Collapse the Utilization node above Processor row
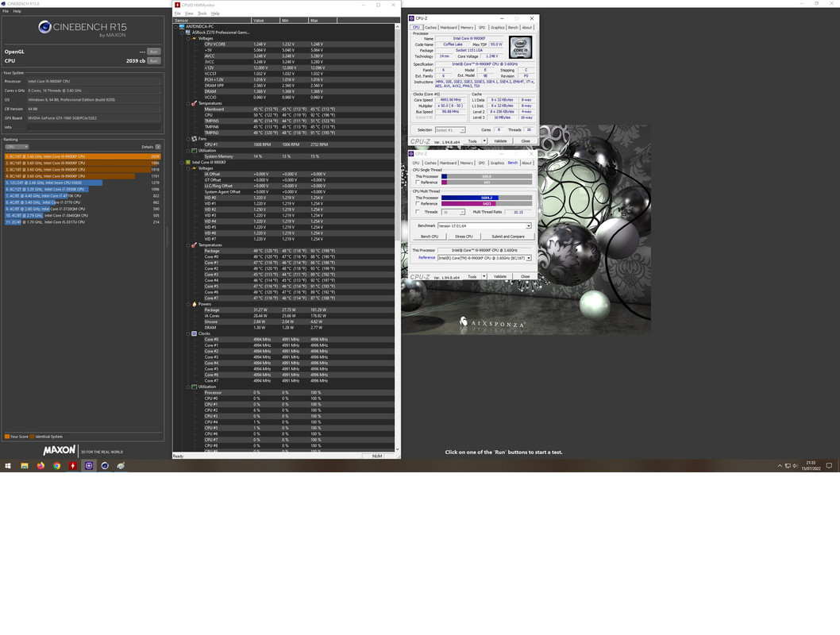Viewport: 840px width, 635px height. pyautogui.click(x=188, y=387)
